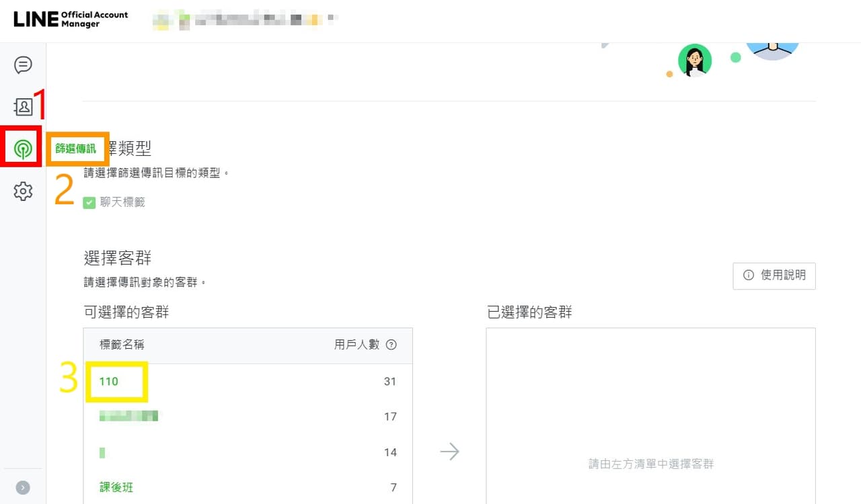Click the user count 17
This screenshot has width=861, height=504.
tap(390, 417)
